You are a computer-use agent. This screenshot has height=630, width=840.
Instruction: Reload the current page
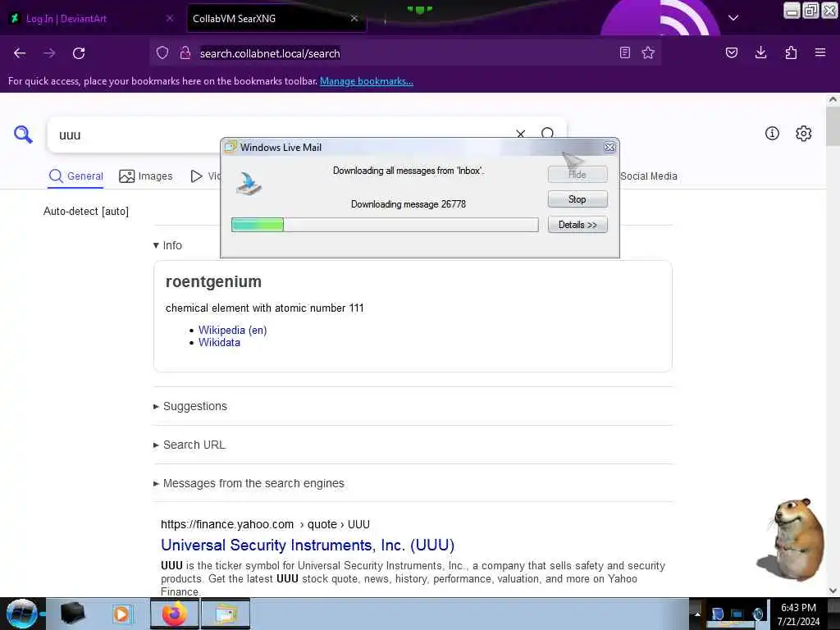point(79,53)
